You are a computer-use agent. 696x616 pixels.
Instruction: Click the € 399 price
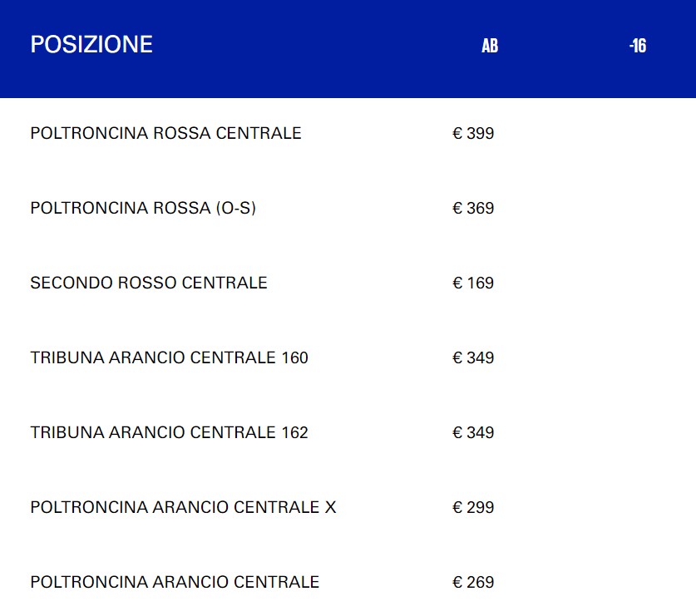click(x=473, y=133)
